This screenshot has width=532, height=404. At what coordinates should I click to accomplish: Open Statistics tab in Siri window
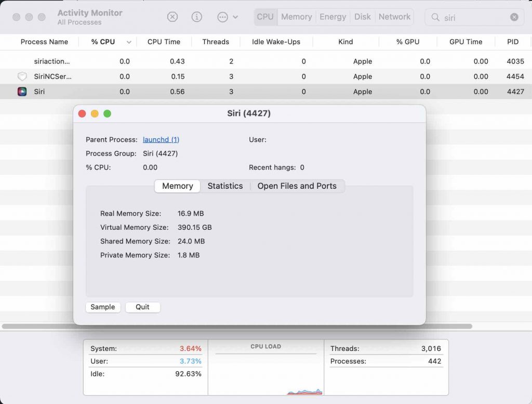[225, 186]
